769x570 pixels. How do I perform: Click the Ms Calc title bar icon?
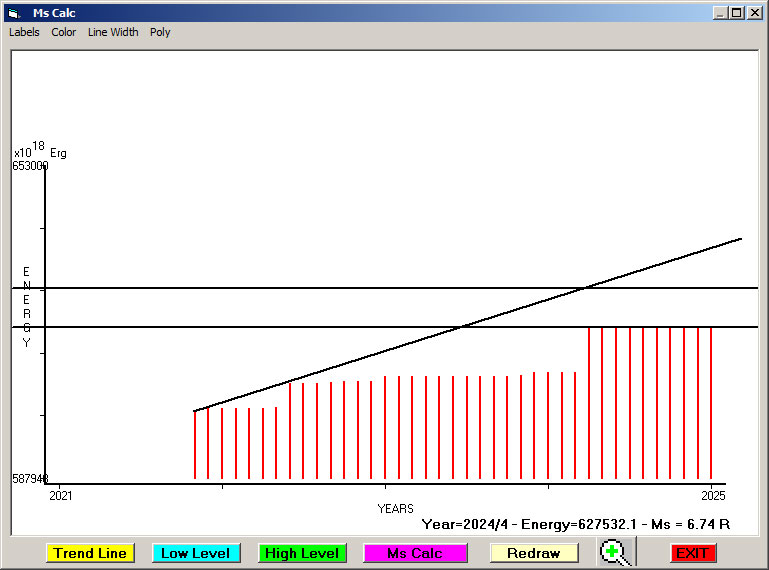point(13,13)
